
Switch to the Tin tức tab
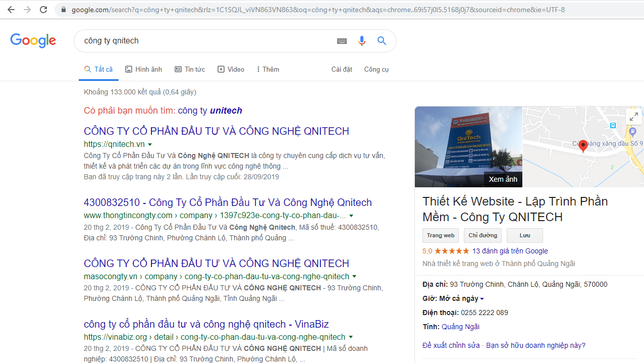click(x=190, y=69)
